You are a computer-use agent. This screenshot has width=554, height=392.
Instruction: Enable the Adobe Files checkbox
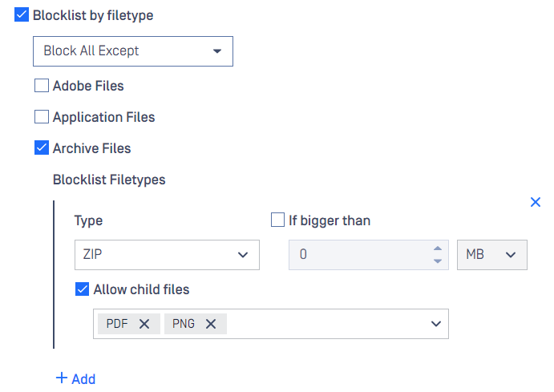click(x=42, y=85)
